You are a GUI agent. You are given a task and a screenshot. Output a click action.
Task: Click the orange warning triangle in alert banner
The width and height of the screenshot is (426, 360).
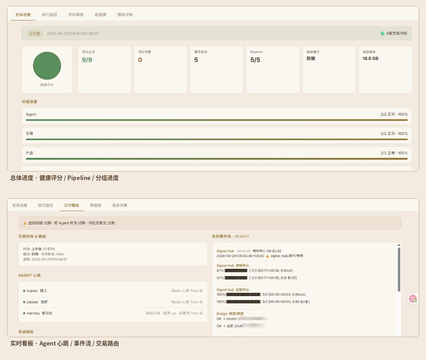point(25,223)
